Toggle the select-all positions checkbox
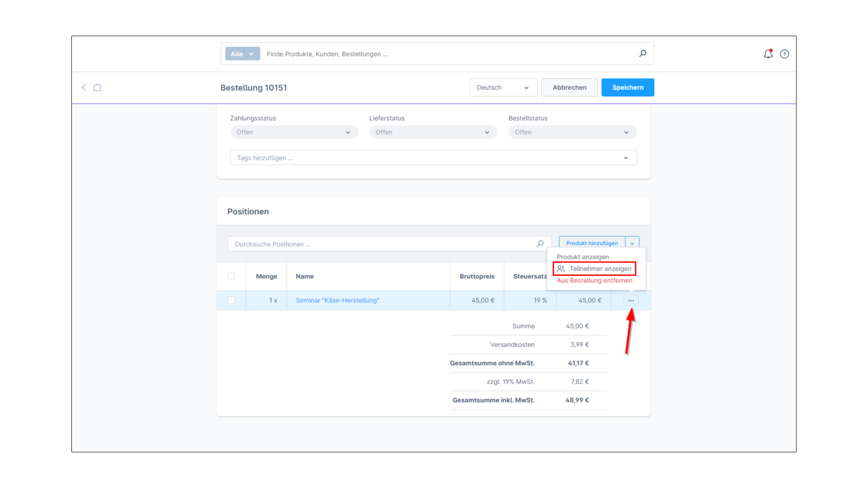Viewport: 868px width, 488px height. [231, 276]
